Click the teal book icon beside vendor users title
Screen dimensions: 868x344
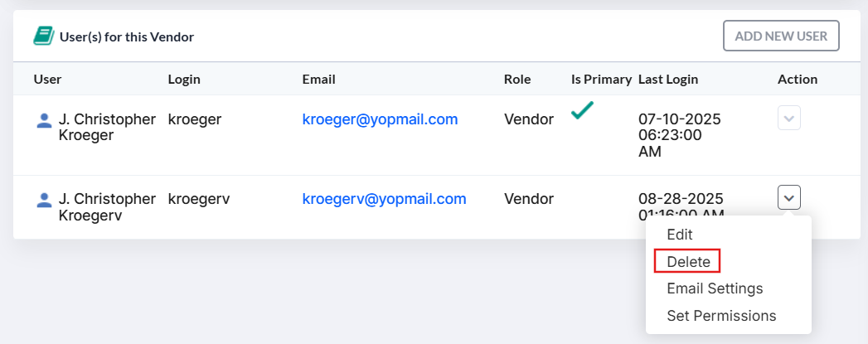coord(44,36)
